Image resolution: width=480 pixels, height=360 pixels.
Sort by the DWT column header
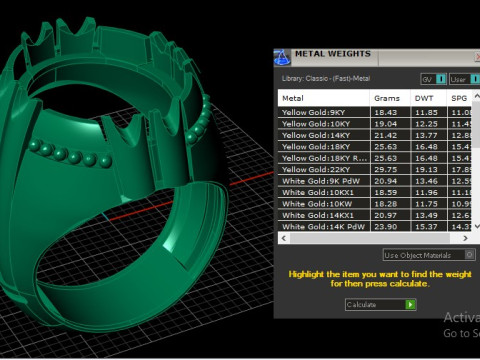pos(429,98)
